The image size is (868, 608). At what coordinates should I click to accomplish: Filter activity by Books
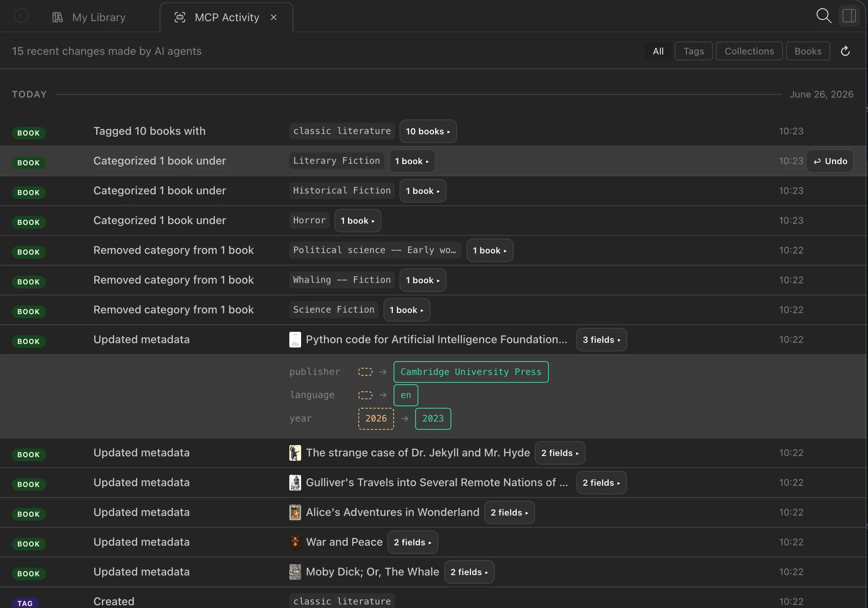pos(808,51)
